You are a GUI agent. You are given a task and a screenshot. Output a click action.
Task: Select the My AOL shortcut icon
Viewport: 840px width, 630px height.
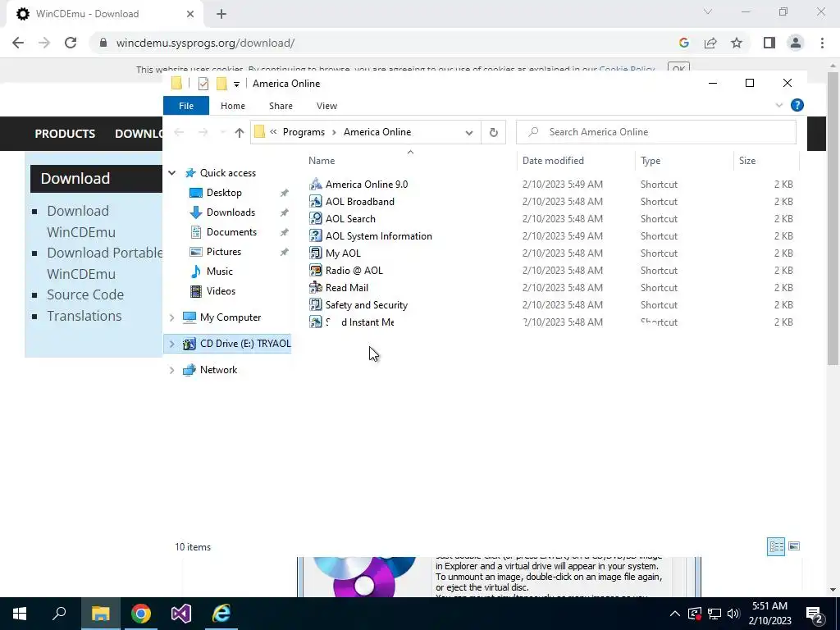point(316,253)
